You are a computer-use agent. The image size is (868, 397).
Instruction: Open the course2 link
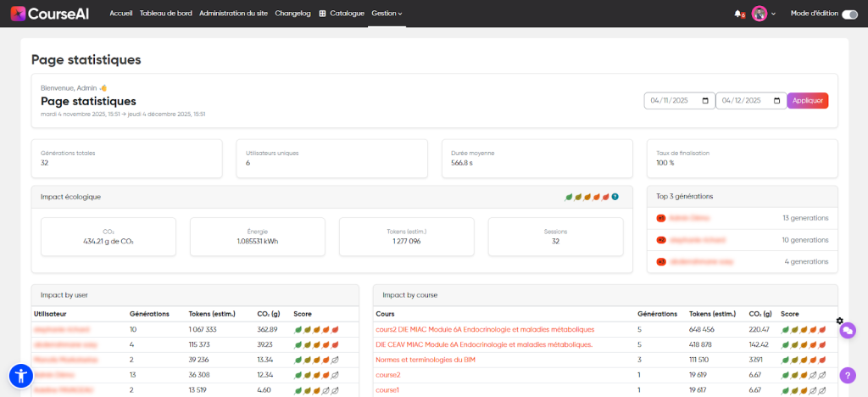click(387, 375)
